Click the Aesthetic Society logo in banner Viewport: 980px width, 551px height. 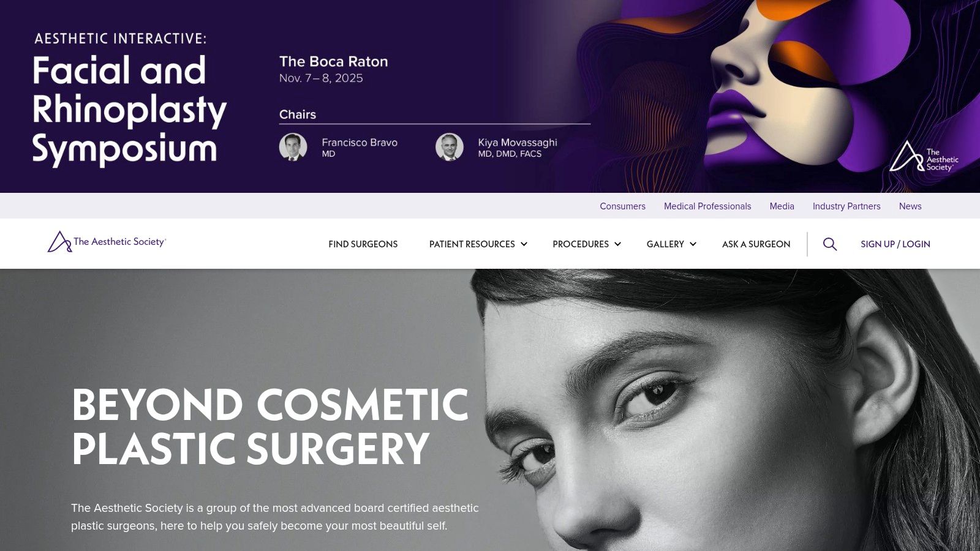tap(924, 157)
